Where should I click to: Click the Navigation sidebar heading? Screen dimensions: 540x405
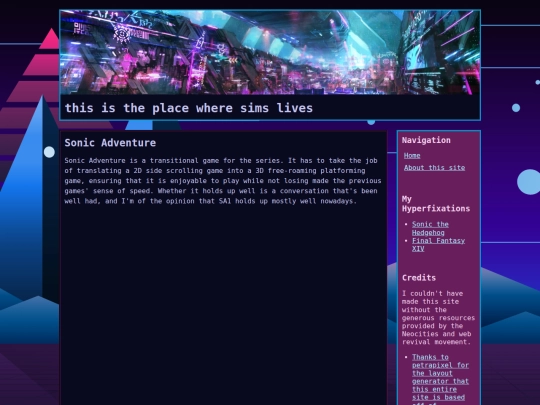[x=426, y=140]
